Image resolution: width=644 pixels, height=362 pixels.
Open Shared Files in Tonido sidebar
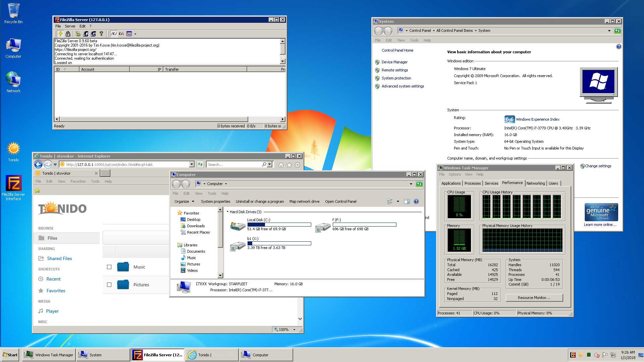pos(59,258)
